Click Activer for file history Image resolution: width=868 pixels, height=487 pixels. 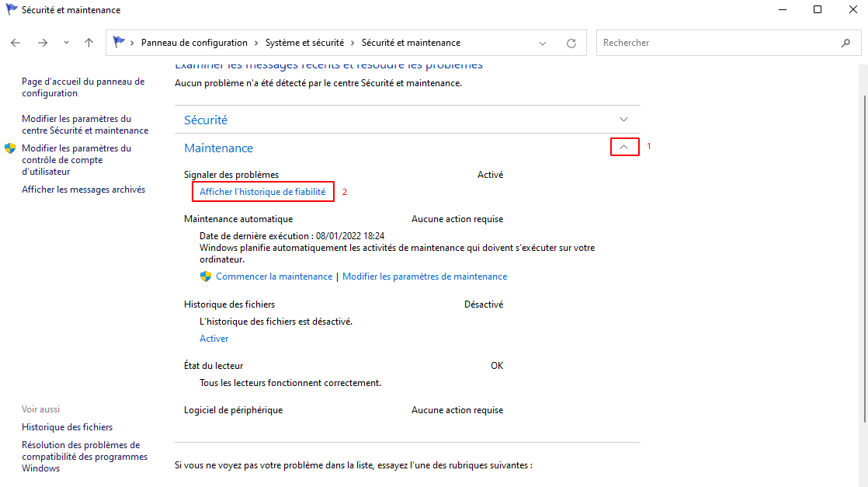[214, 339]
